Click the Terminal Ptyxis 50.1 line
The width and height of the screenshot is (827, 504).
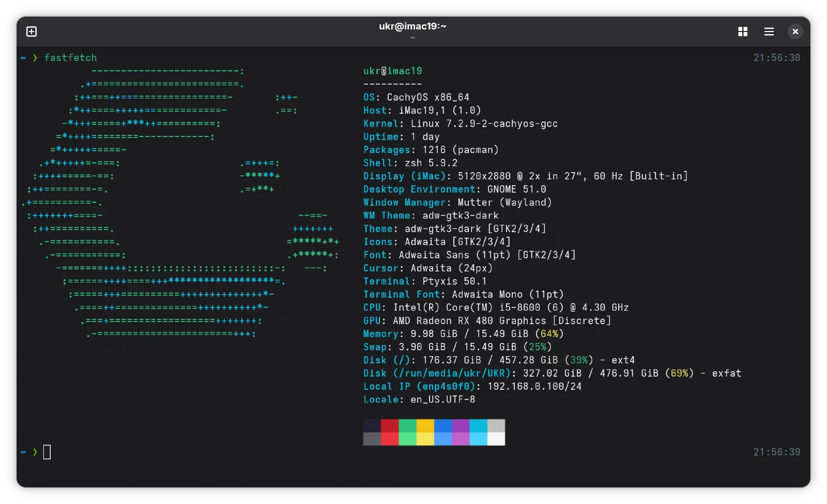[x=425, y=281]
